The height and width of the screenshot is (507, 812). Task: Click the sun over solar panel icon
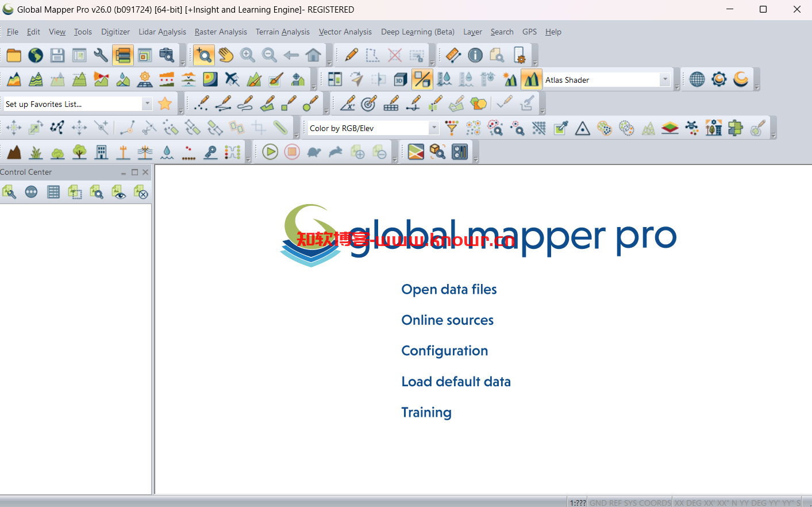pos(145,79)
